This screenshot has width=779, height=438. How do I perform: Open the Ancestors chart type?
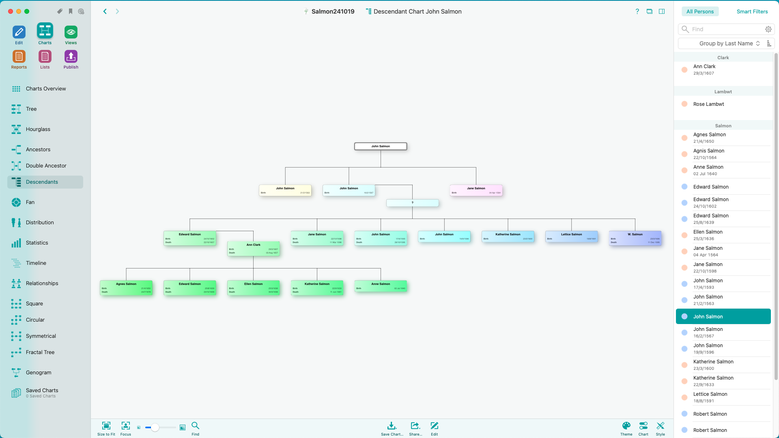(45, 149)
